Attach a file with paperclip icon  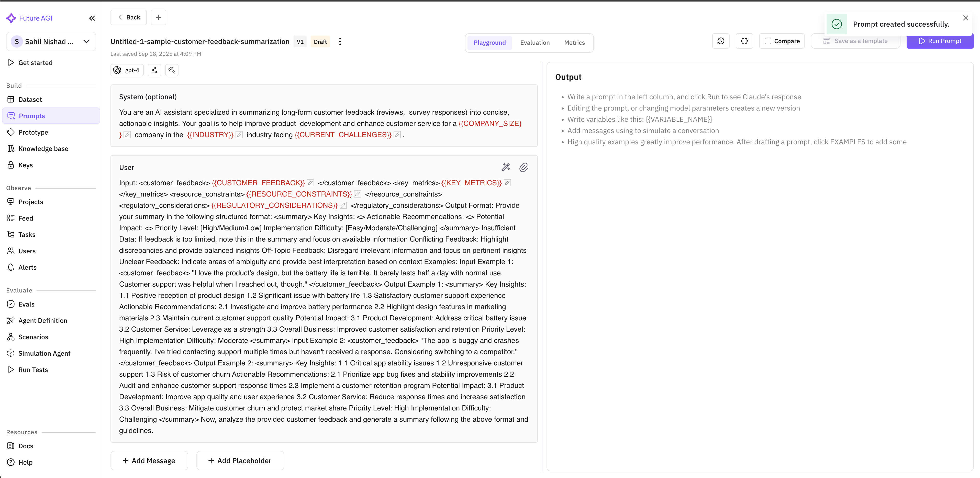(x=524, y=167)
